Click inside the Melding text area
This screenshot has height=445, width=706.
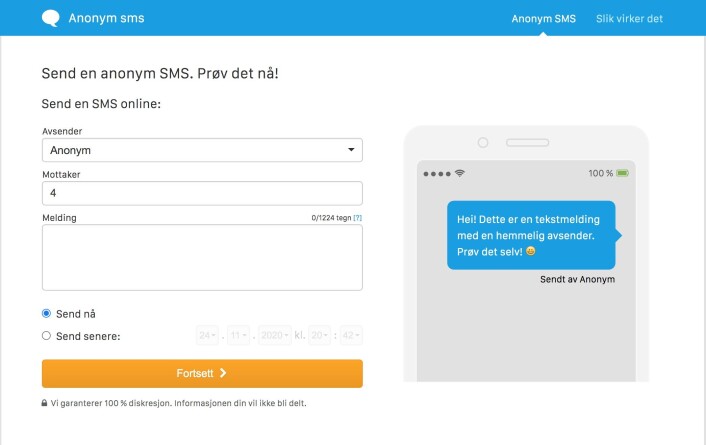[x=202, y=258]
